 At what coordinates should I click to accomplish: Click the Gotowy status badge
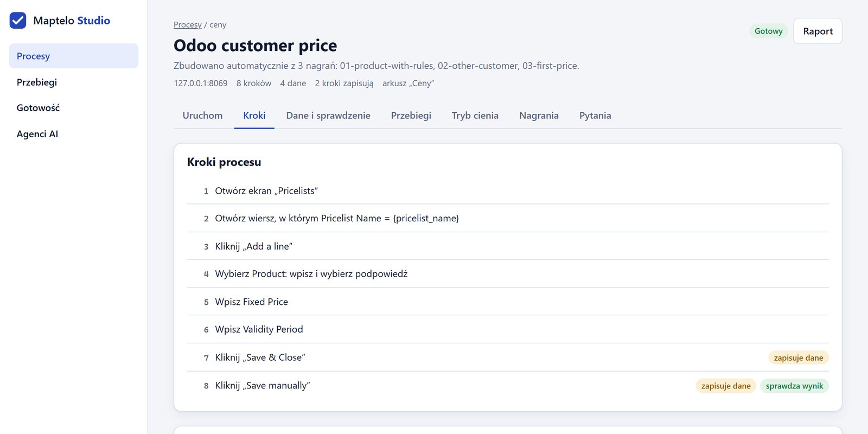(x=769, y=31)
